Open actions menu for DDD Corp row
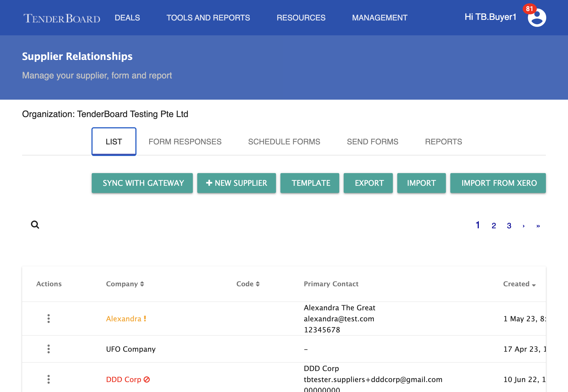568x392 pixels. click(x=49, y=379)
